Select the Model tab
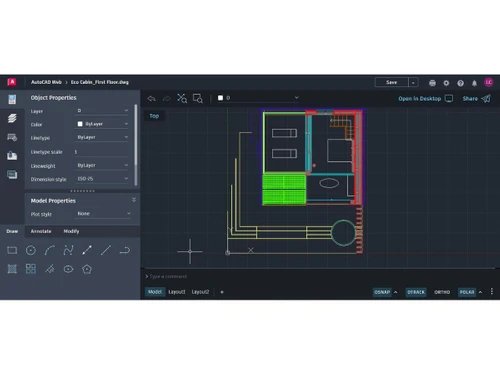The width and height of the screenshot is (500, 375). (155, 292)
